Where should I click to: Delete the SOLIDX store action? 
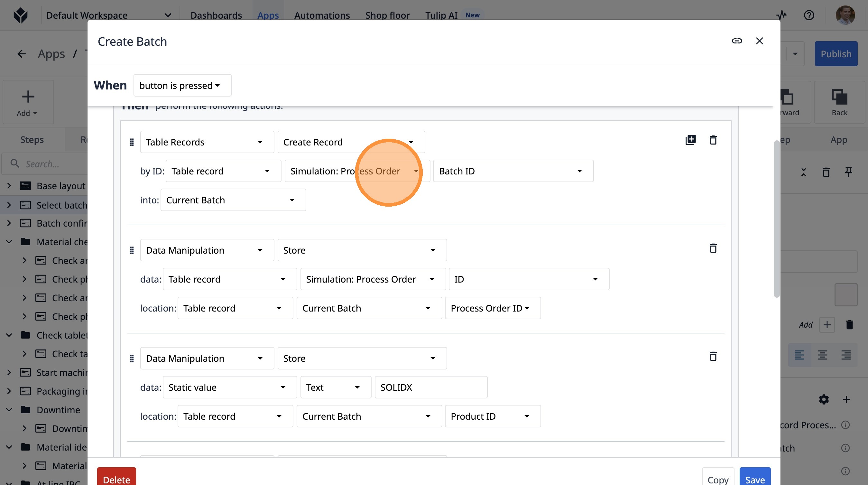pyautogui.click(x=713, y=356)
